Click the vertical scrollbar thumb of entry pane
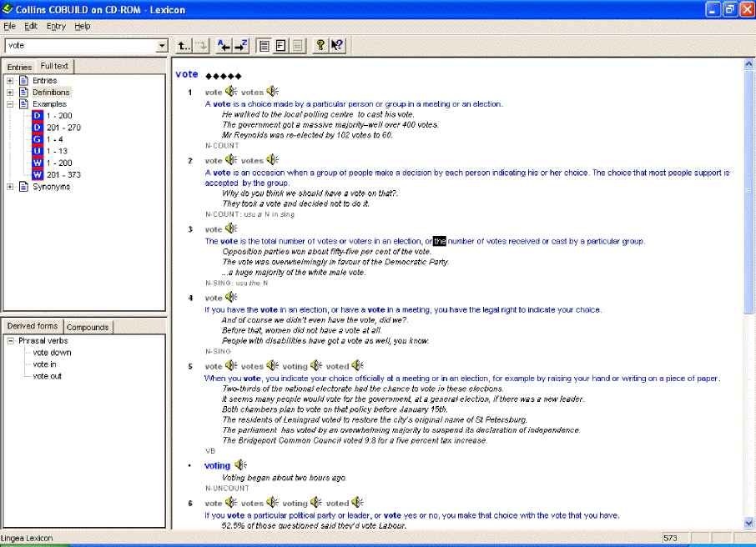 click(x=748, y=191)
